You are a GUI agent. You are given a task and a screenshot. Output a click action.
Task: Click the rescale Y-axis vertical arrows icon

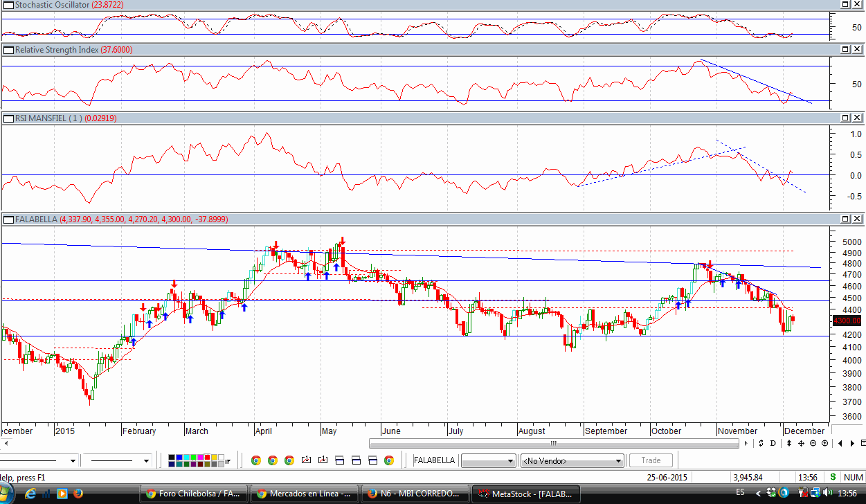[789, 443]
